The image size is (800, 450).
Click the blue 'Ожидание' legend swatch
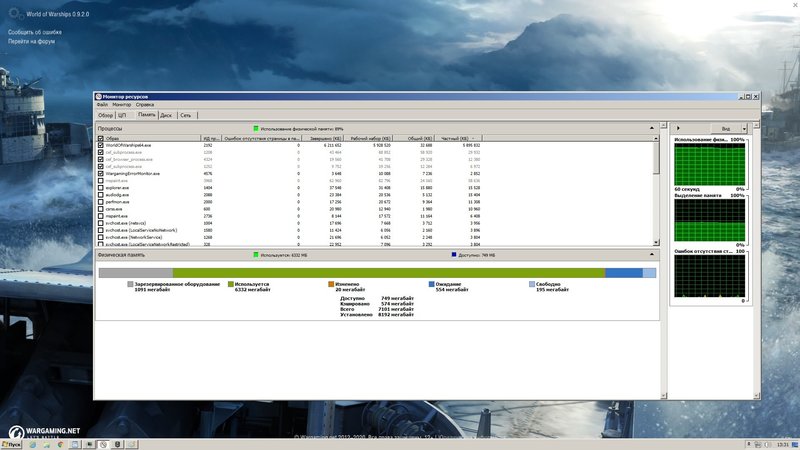[x=432, y=284]
